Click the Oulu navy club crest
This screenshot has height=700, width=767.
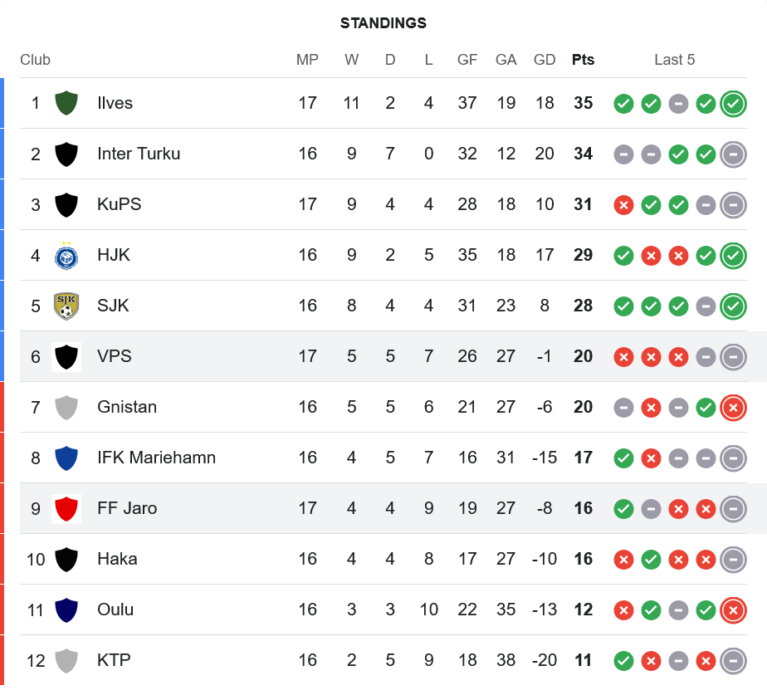click(66, 609)
